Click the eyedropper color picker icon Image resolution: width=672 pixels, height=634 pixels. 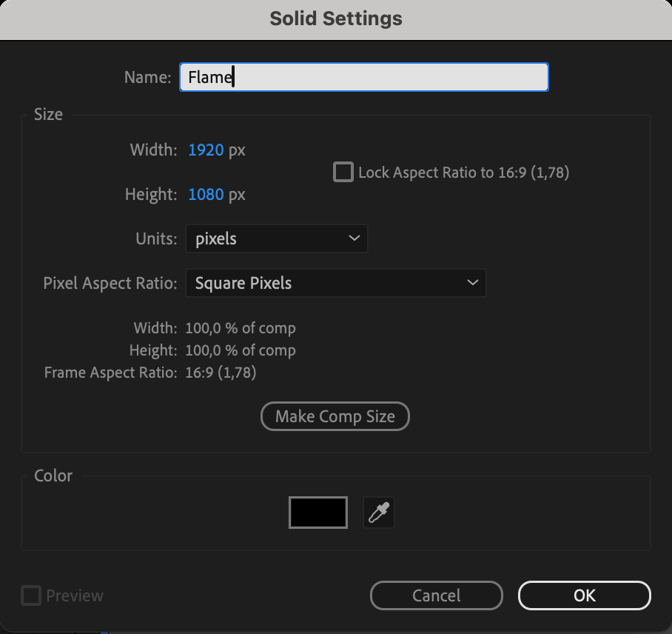(379, 513)
